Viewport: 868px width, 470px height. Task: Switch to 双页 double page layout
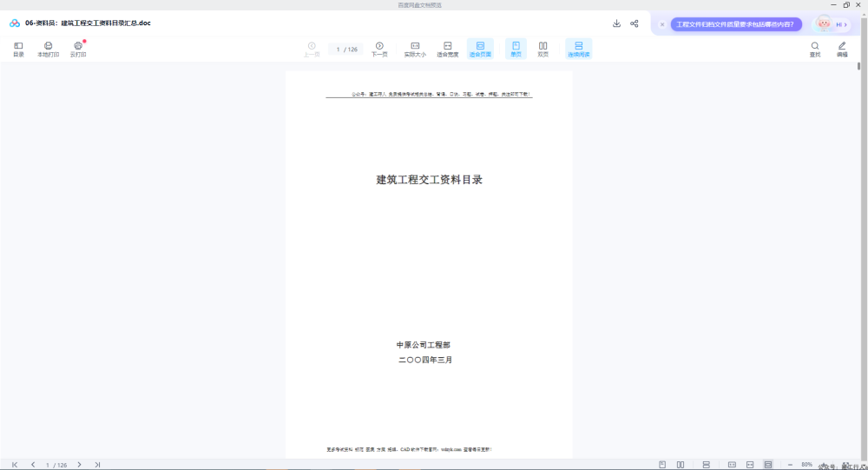pyautogui.click(x=543, y=50)
